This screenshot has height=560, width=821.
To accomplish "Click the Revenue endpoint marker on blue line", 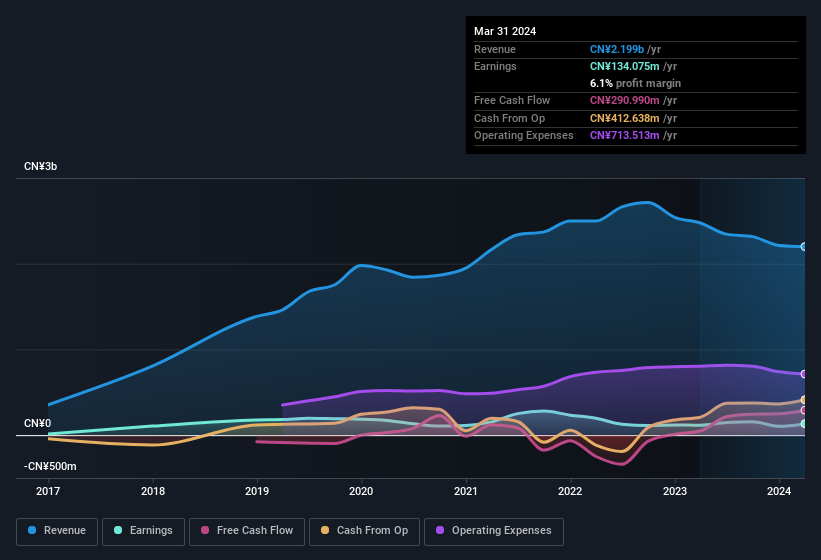I will 804,247.
